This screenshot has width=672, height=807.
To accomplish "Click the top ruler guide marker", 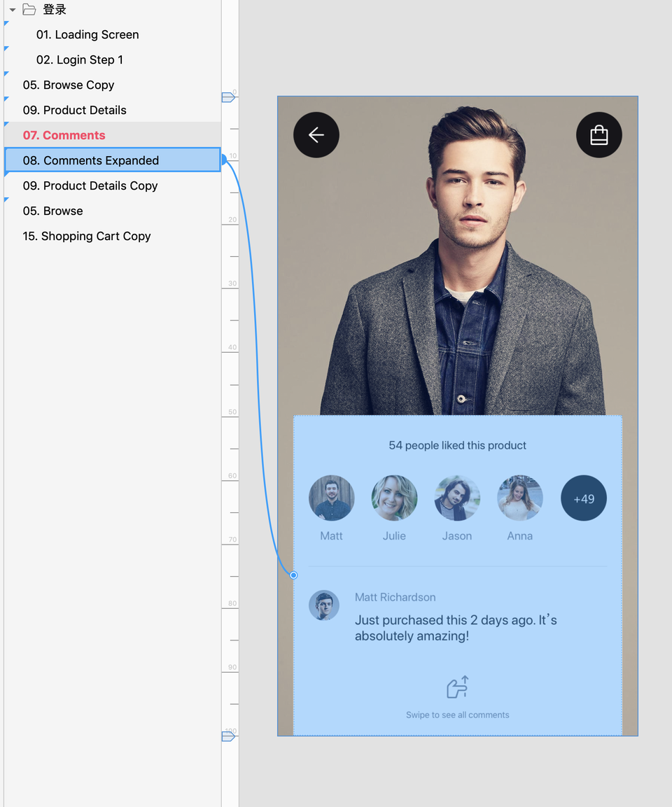I will (228, 97).
